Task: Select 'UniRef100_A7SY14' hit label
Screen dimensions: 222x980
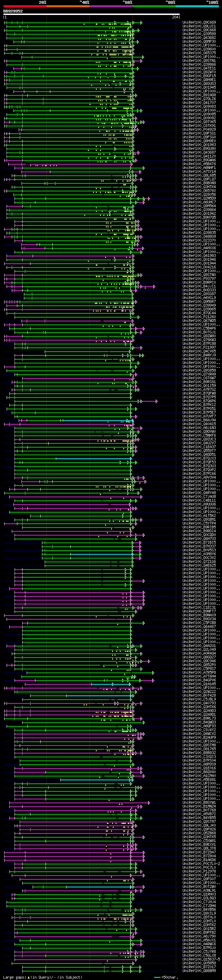Action: pos(199,172)
